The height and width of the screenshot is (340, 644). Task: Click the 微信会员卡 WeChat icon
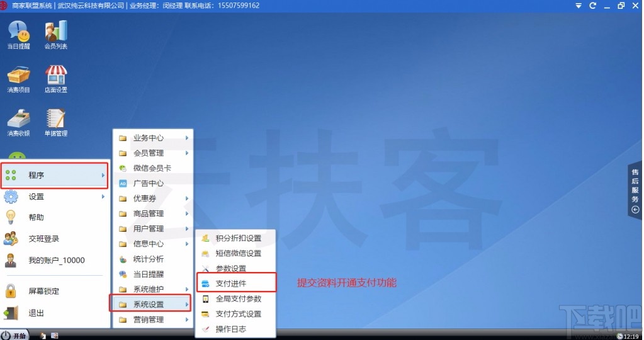[x=123, y=168]
